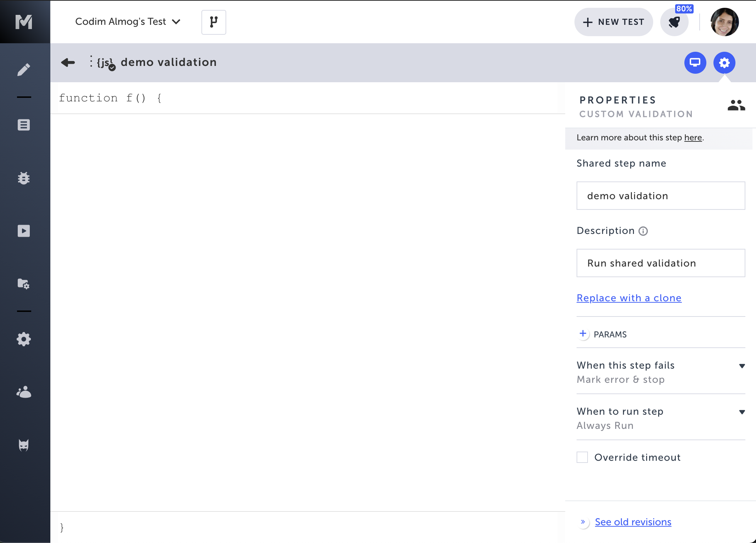Open the bugs sidebar icon
The image size is (756, 543).
point(24,178)
